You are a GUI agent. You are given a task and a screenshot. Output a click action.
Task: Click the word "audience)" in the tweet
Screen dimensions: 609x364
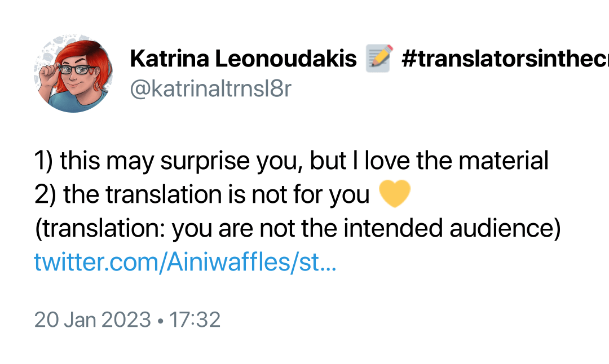click(x=505, y=228)
